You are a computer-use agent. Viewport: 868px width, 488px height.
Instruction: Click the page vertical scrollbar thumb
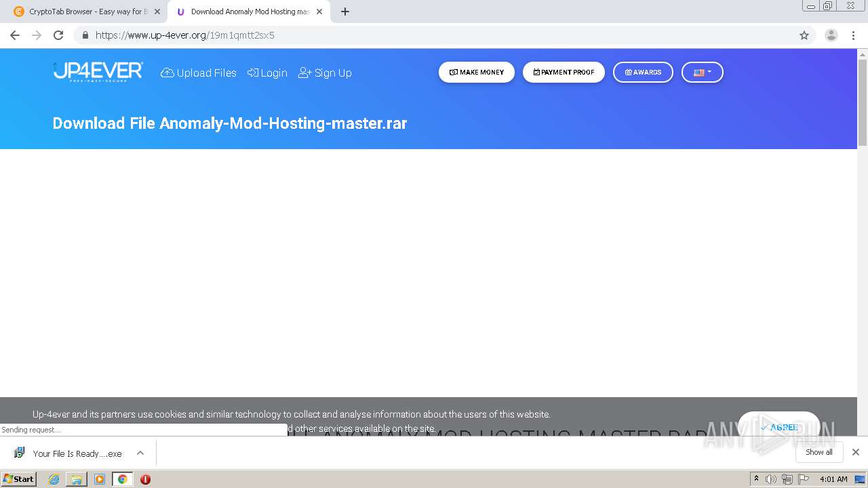click(x=863, y=102)
